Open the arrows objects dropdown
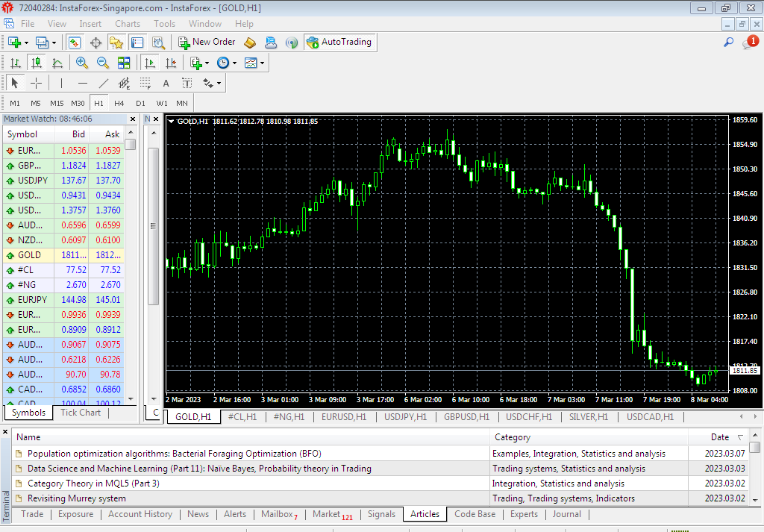 click(219, 84)
